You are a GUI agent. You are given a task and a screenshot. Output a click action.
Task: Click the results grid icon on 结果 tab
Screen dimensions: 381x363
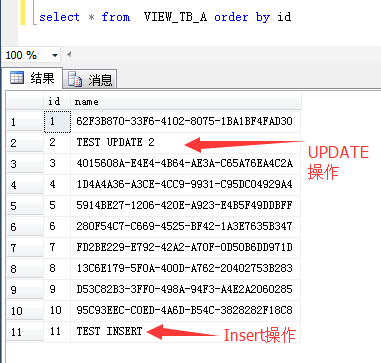(x=17, y=78)
